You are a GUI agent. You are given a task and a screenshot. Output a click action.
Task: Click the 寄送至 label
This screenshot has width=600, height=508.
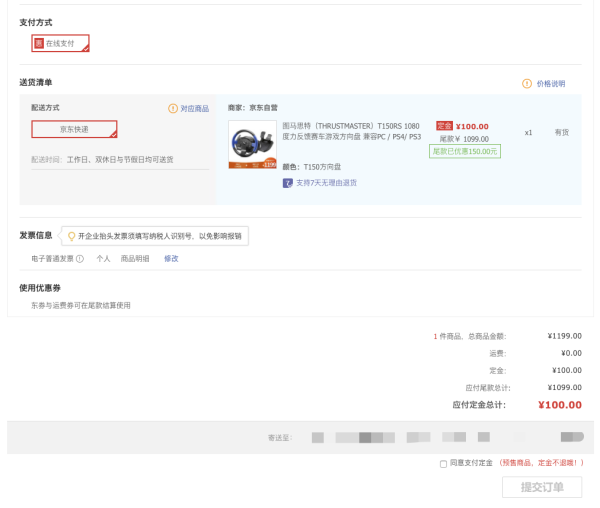[280, 438]
